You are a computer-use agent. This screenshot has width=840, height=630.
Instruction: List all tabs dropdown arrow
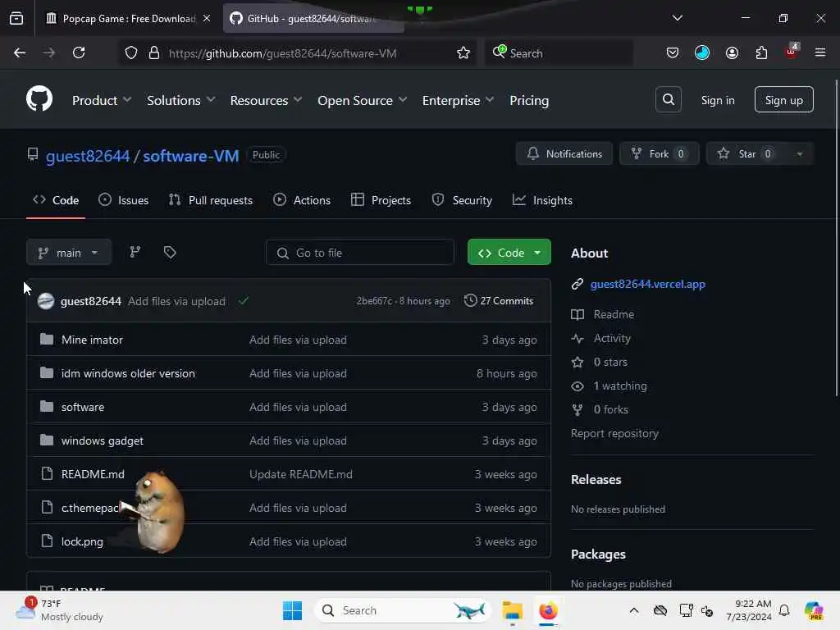pyautogui.click(x=677, y=18)
